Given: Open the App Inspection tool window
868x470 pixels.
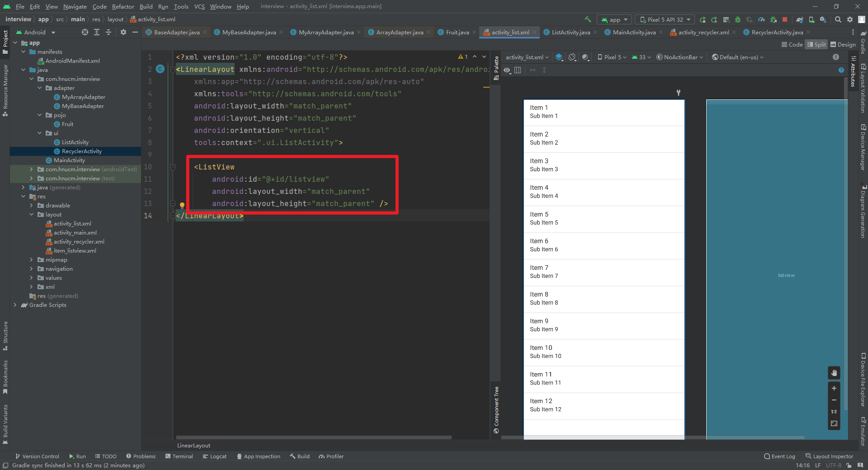Looking at the screenshot, I should coord(258,456).
